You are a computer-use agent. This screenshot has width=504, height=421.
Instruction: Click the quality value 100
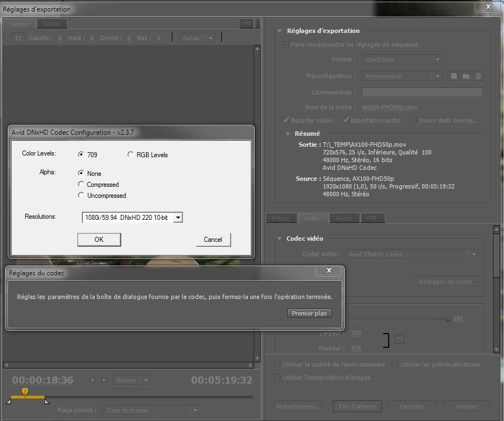pos(458,318)
